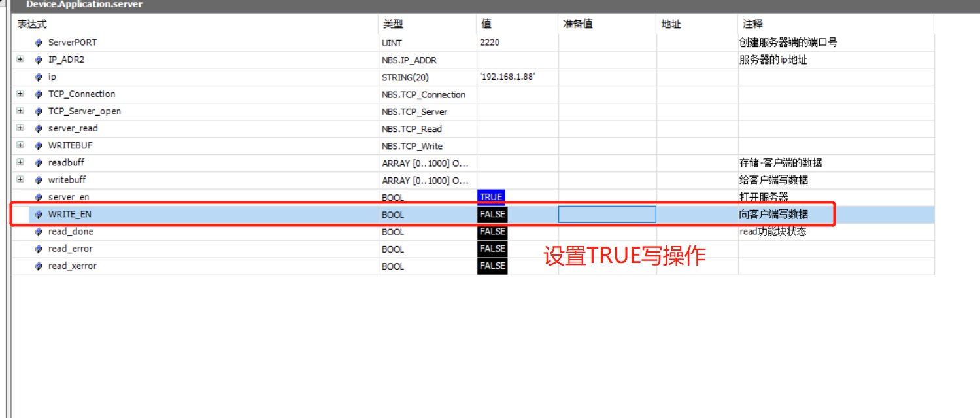Click the 注释 column header
The height and width of the screenshot is (418, 980).
836,24
